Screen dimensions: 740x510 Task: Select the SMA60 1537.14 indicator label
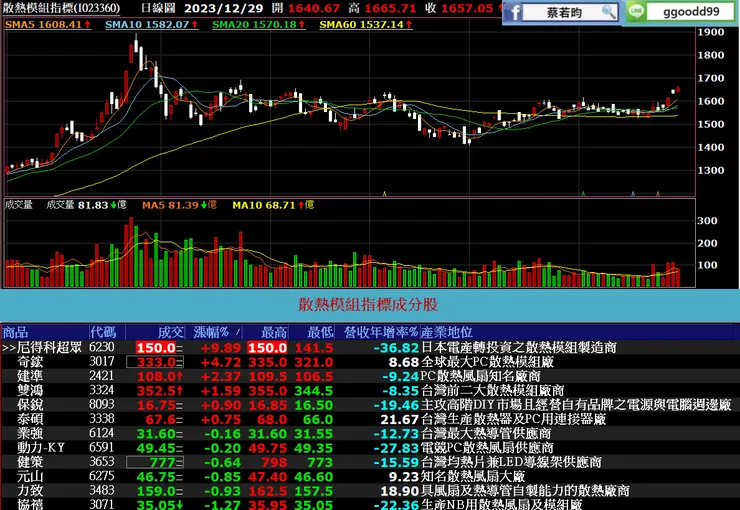pyautogui.click(x=366, y=25)
